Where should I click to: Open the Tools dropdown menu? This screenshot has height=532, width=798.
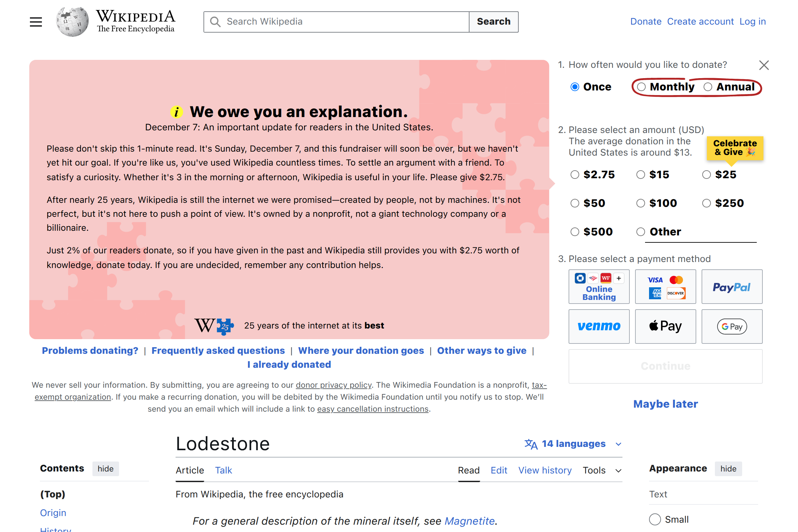[x=602, y=470]
